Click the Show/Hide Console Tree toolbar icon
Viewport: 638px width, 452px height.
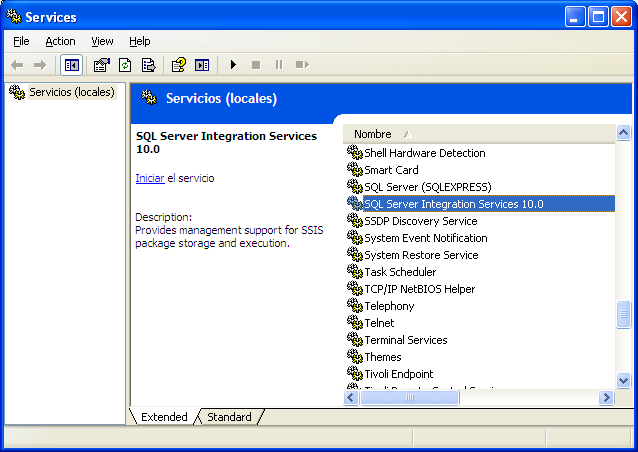72,65
